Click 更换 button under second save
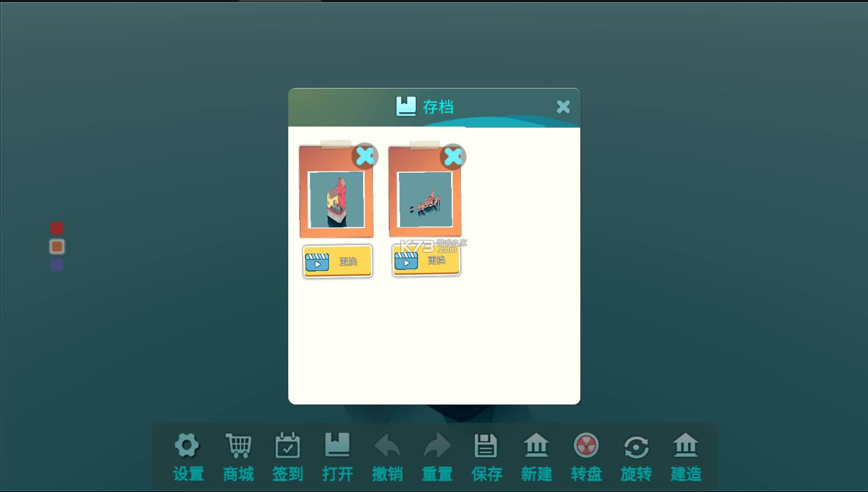 [426, 260]
